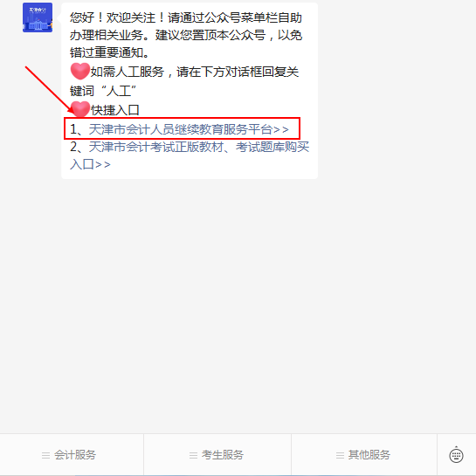Expand the 其他服务 bottom menu
476x476 pixels.
pyautogui.click(x=364, y=454)
